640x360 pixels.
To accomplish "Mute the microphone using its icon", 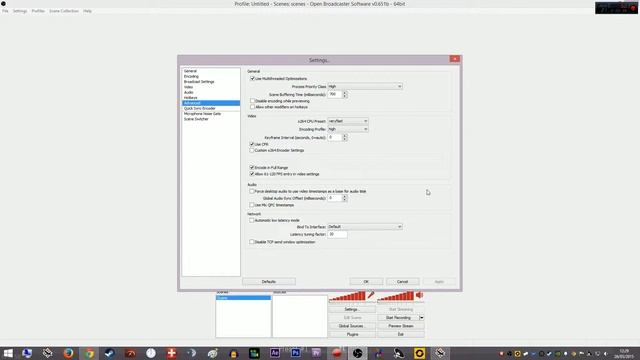I will (371, 295).
